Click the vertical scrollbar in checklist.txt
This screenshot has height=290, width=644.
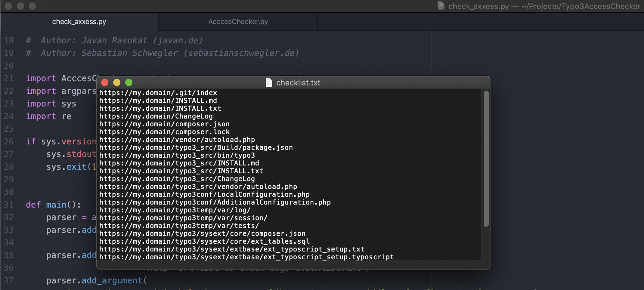[486, 159]
